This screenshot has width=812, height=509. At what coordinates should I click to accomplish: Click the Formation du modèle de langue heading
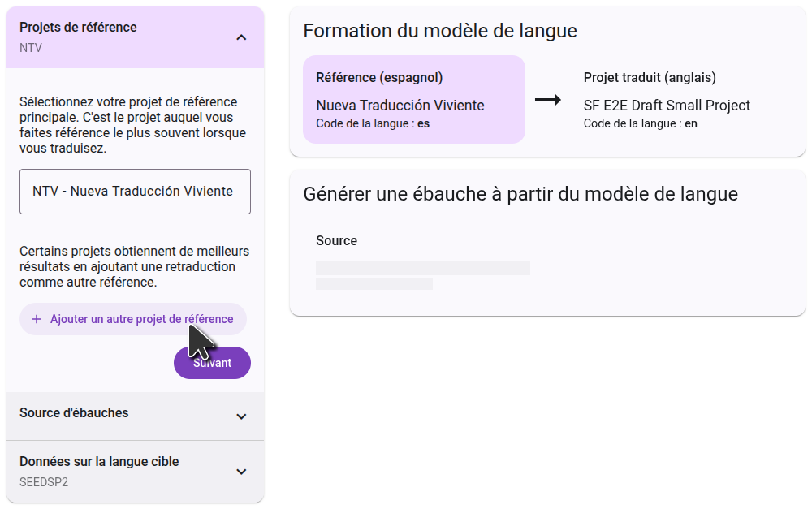[x=440, y=31]
